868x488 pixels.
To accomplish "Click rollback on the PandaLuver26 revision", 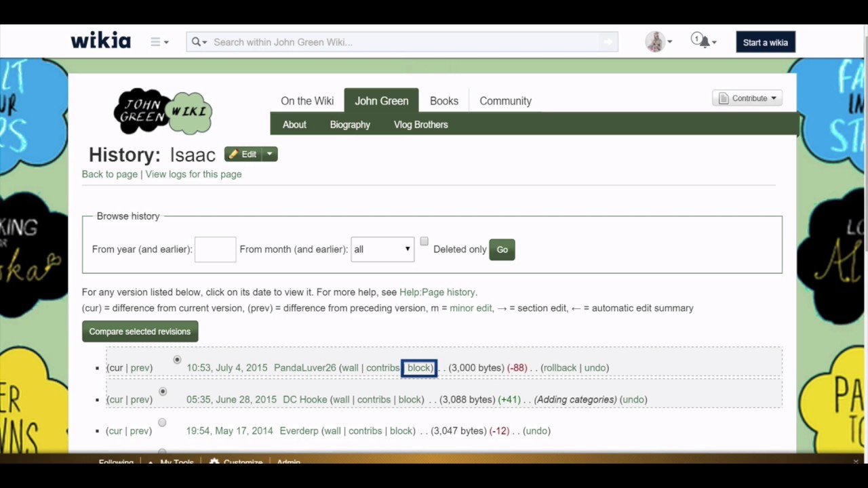I will coord(560,368).
